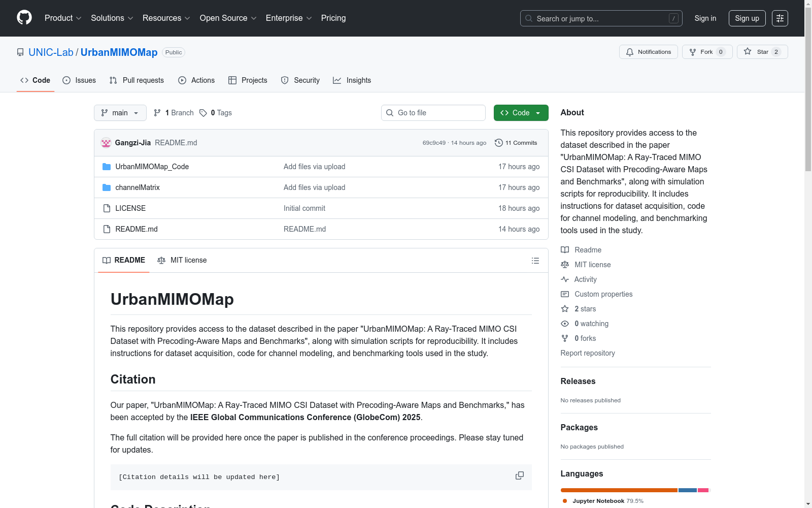Click Gangzi-Jia's avatar image

pos(106,143)
